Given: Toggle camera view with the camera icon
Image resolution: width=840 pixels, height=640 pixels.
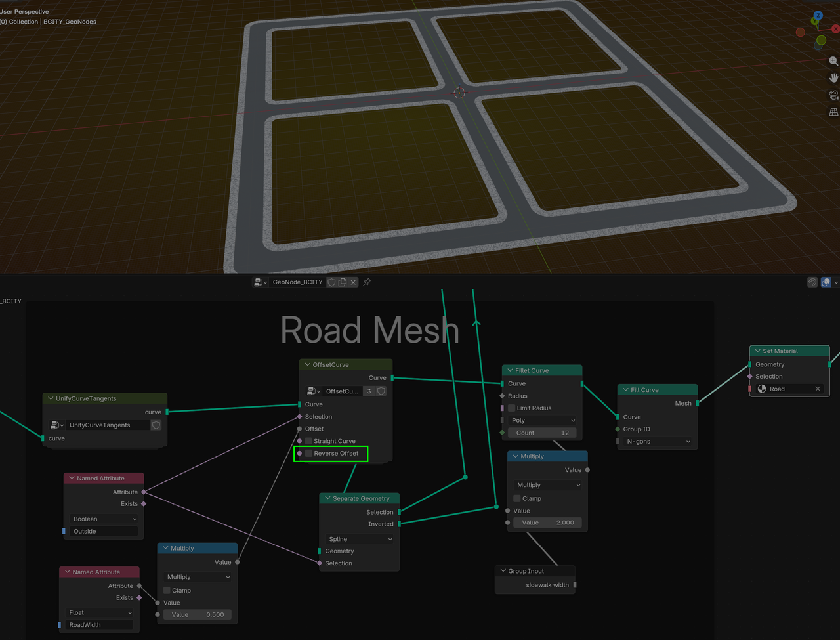Looking at the screenshot, I should point(833,95).
